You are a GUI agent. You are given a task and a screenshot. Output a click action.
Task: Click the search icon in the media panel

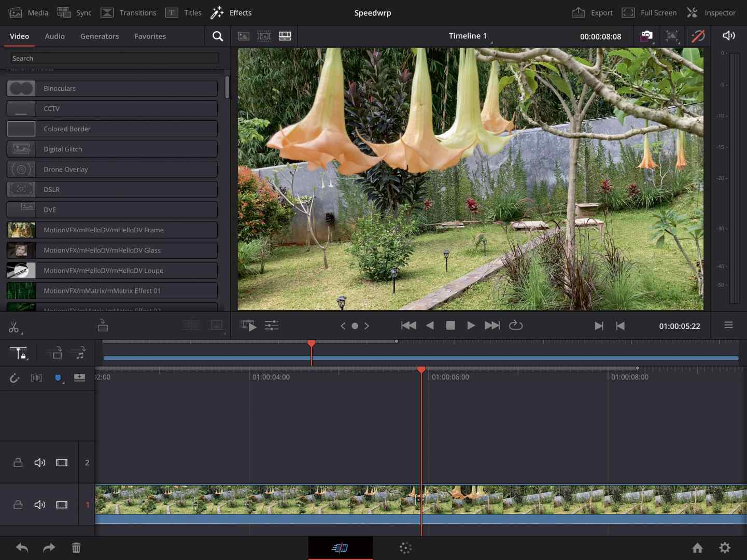(x=218, y=36)
